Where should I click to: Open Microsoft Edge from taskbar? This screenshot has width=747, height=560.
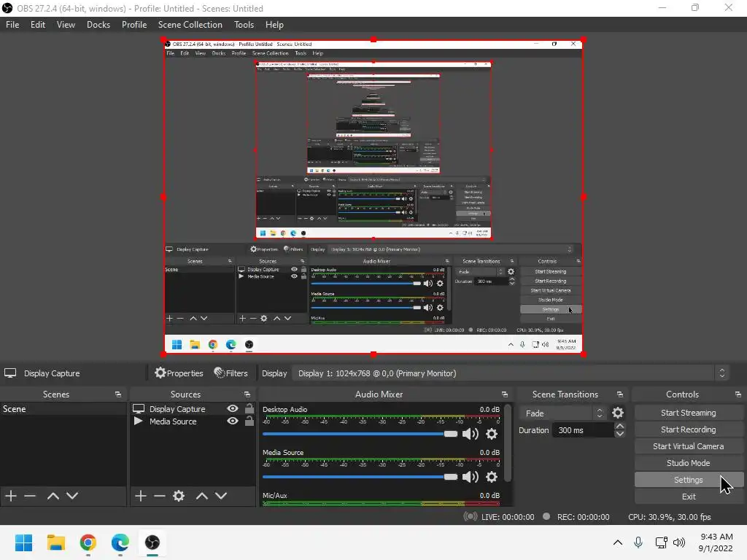(120, 542)
